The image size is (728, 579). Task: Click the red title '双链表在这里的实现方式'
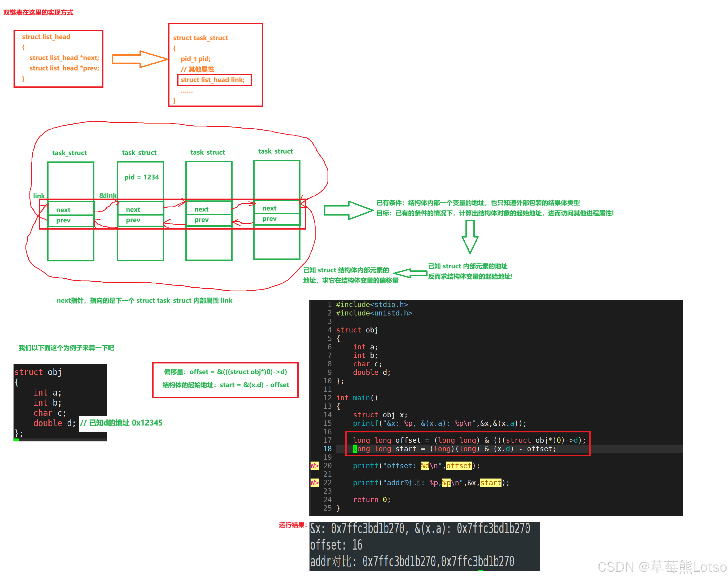coord(38,12)
